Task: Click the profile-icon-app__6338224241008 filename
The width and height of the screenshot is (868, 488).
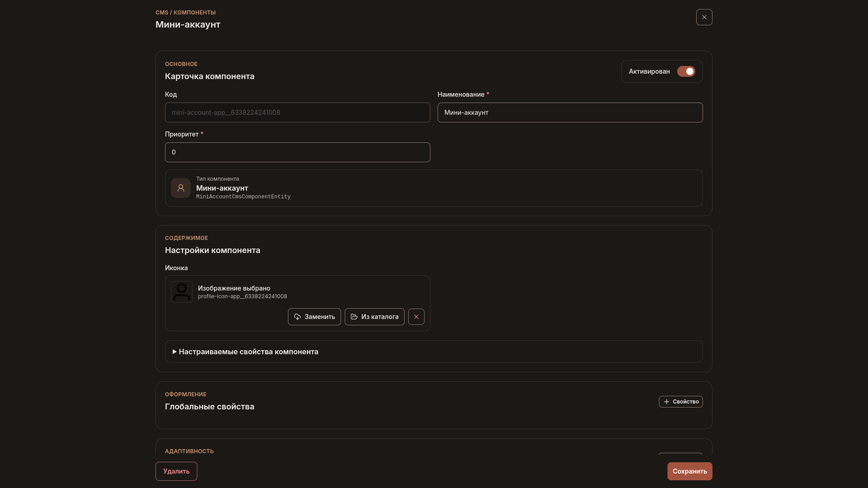Action: (x=242, y=296)
